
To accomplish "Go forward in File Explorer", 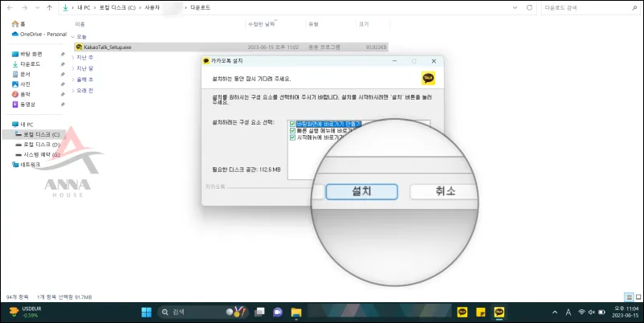I will [x=24, y=8].
